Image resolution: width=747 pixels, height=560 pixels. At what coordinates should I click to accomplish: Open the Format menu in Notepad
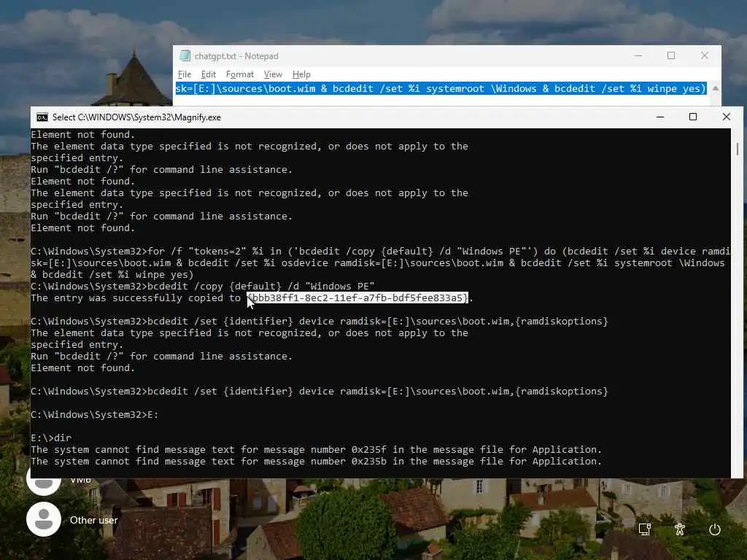click(x=239, y=74)
